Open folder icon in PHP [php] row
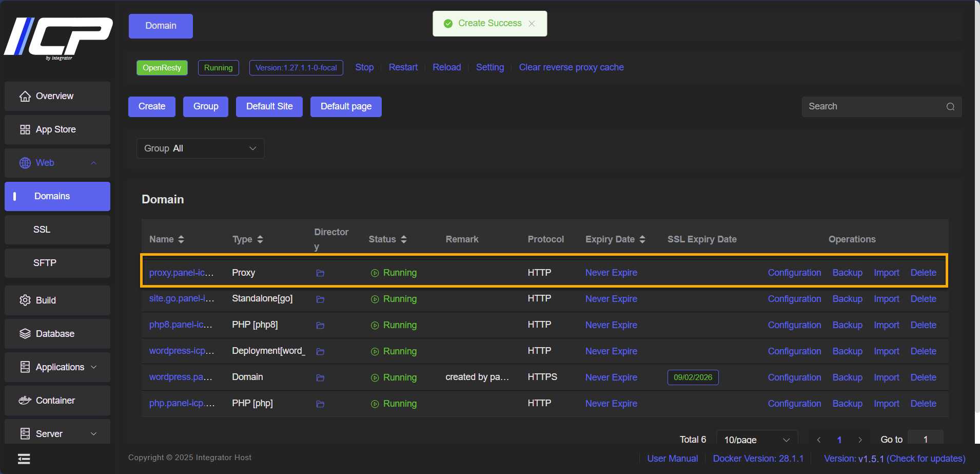Viewport: 980px width, 474px height. (320, 404)
